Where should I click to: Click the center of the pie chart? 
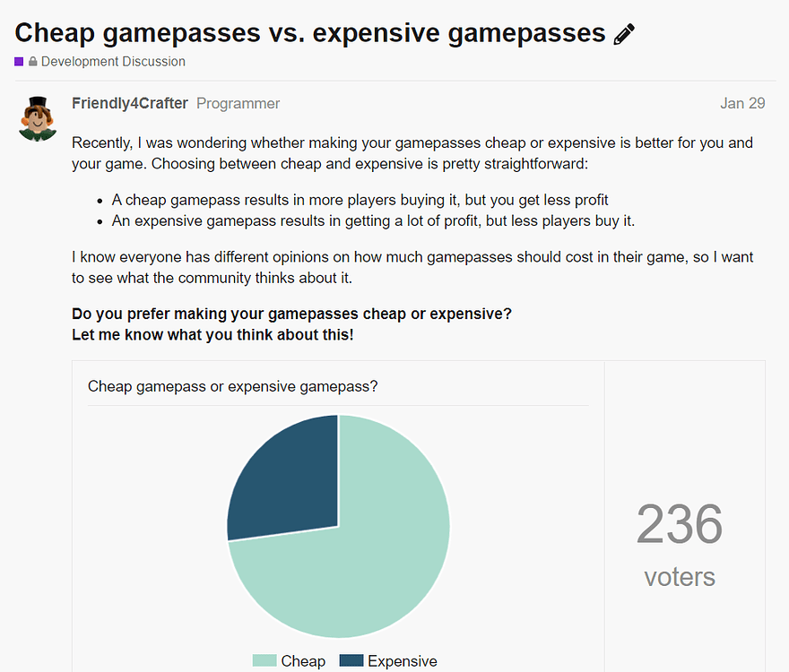click(x=339, y=526)
